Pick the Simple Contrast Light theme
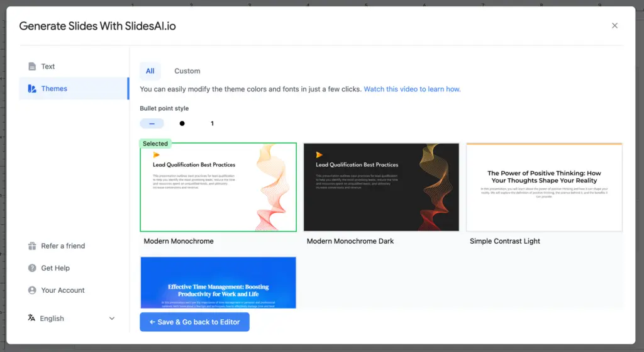The width and height of the screenshot is (644, 352). click(x=544, y=187)
